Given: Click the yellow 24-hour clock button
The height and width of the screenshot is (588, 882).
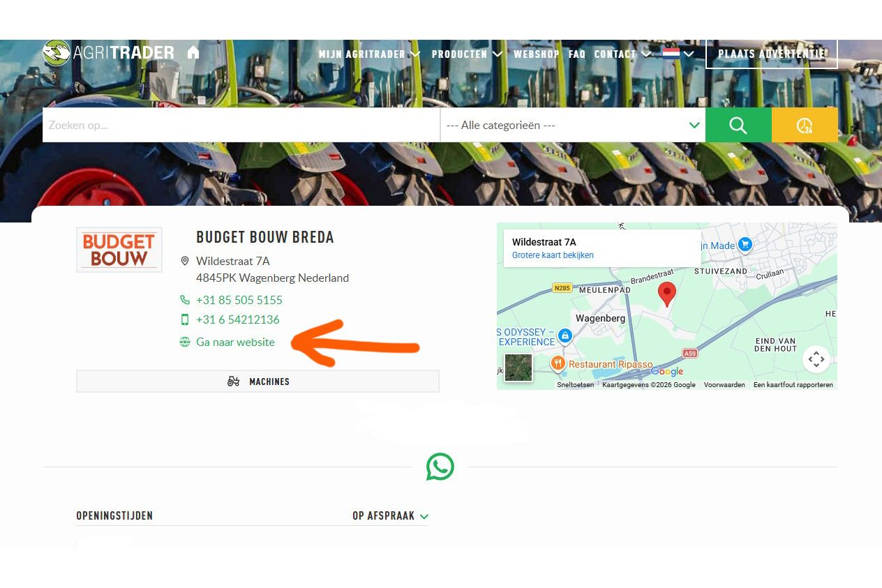Looking at the screenshot, I should click(804, 126).
